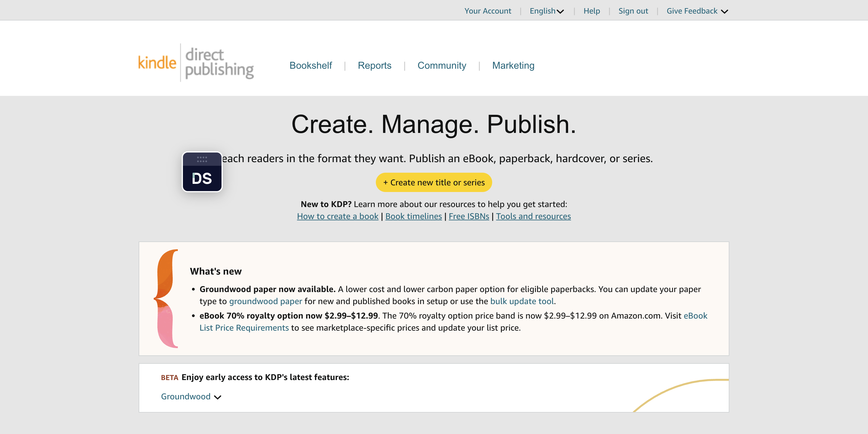Expand the Groundwood beta feature dropdown
The image size is (868, 434).
(191, 396)
